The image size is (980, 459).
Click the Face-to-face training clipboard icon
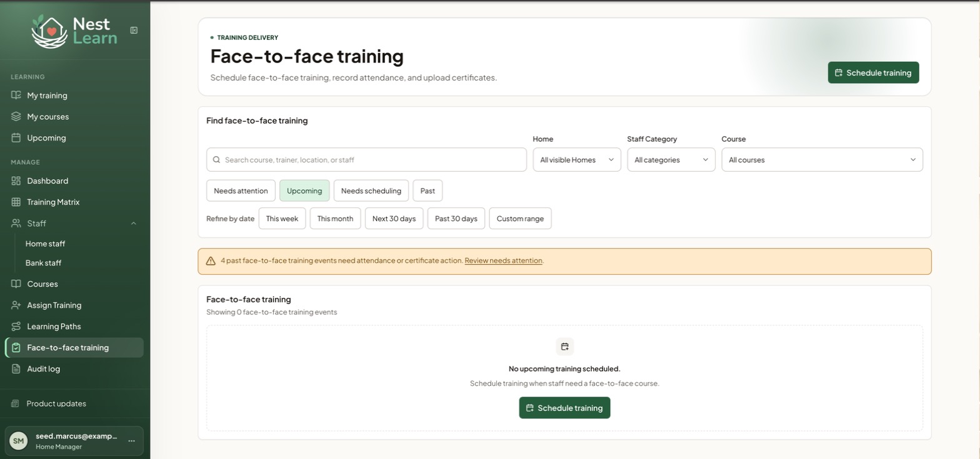coord(16,348)
